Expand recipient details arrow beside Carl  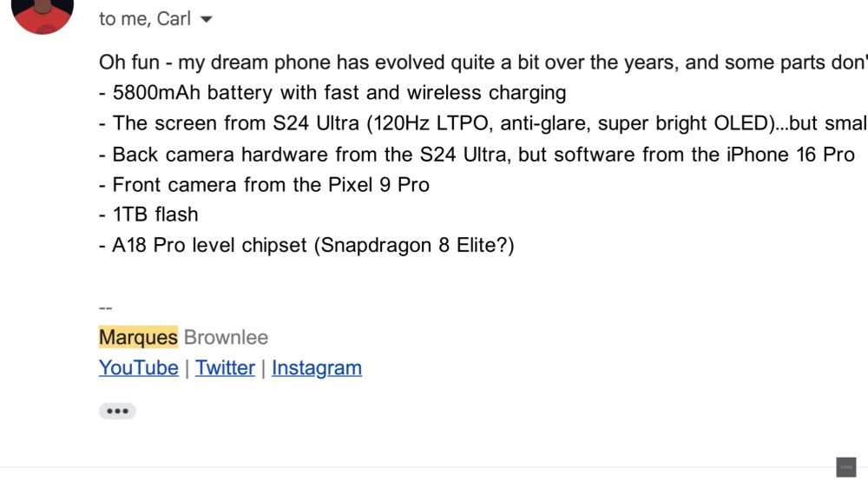click(x=206, y=20)
